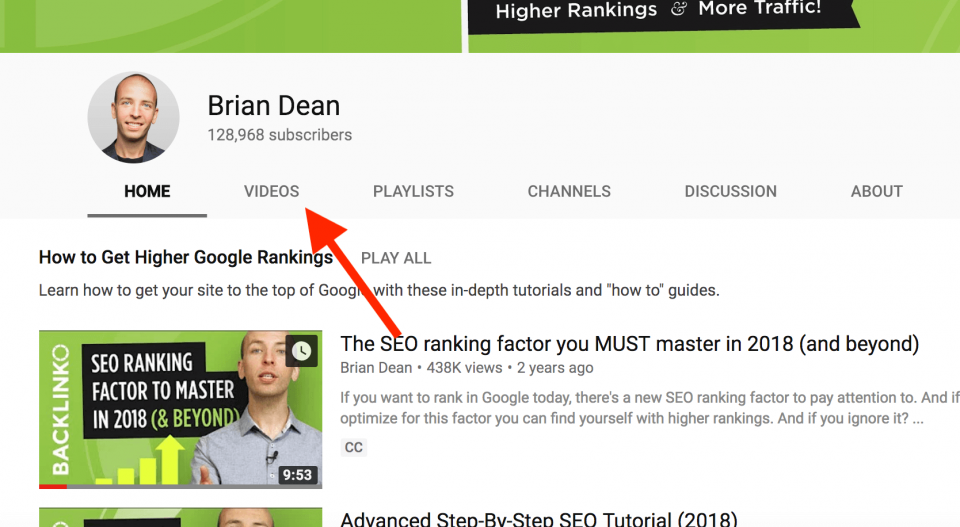Open "The SEO ranking factor you MUST master" video title
Image resolution: width=960 pixels, height=527 pixels.
pos(629,345)
